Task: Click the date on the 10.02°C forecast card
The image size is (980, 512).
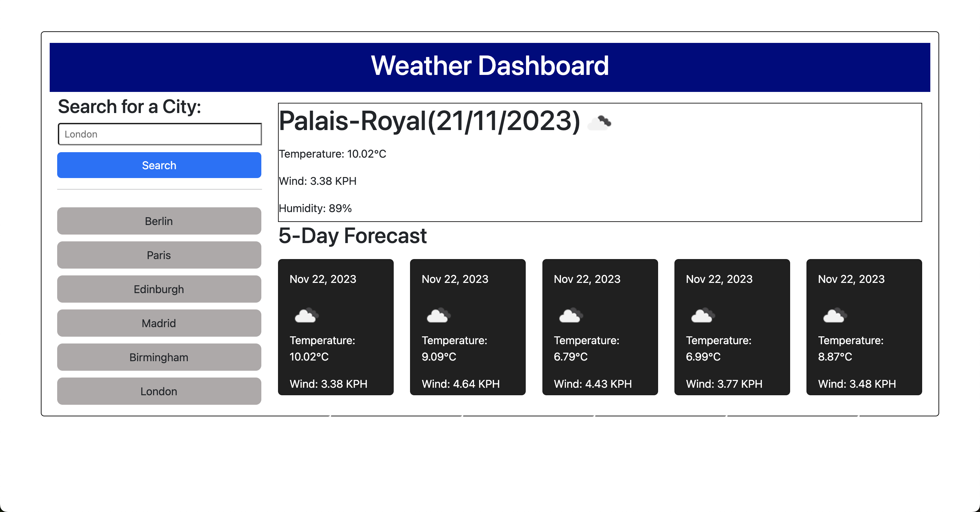Action: [323, 279]
